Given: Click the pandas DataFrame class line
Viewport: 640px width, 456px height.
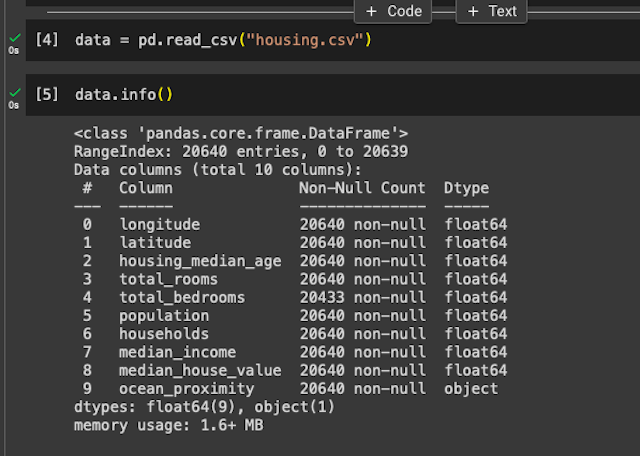Looking at the screenshot, I should 241,133.
